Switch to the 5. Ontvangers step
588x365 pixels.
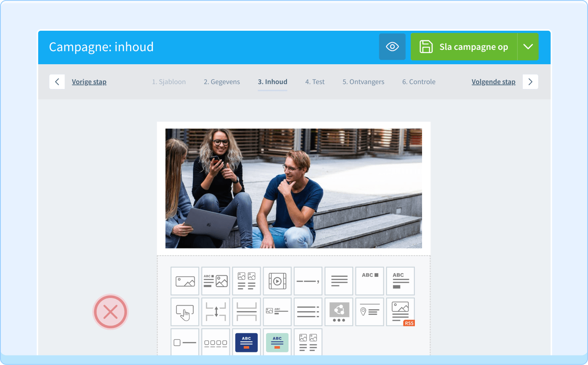(363, 81)
